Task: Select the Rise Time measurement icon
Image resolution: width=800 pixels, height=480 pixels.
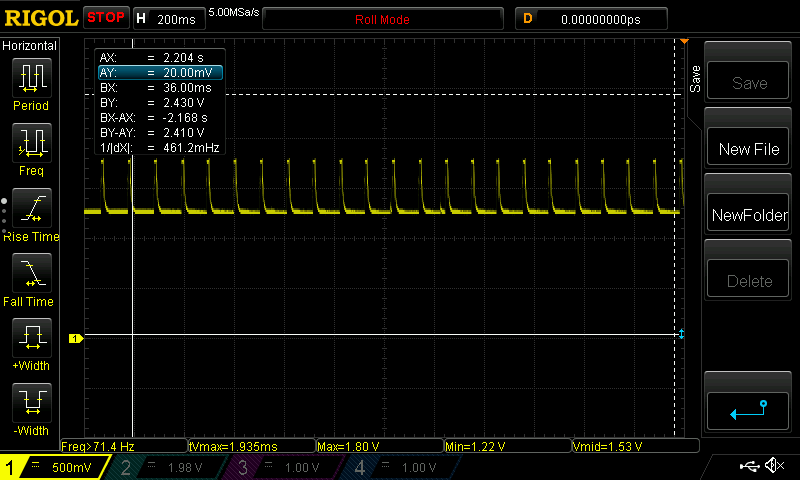Action: click(x=32, y=208)
